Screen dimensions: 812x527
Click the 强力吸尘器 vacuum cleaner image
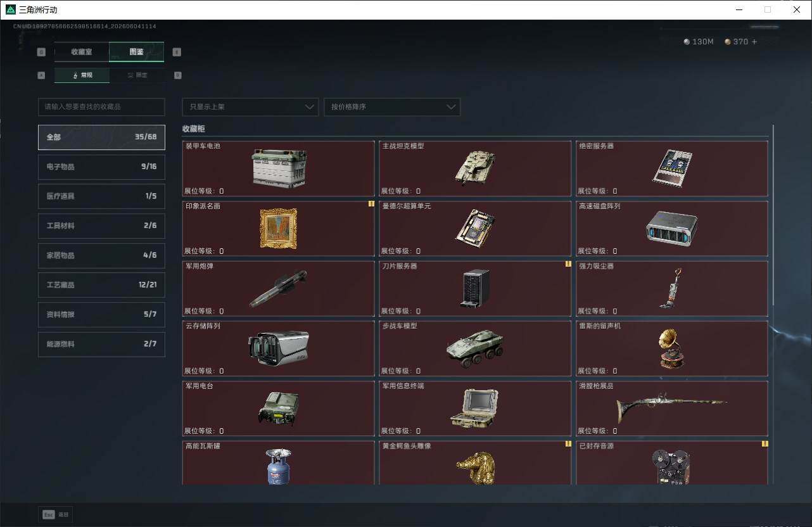pyautogui.click(x=672, y=288)
